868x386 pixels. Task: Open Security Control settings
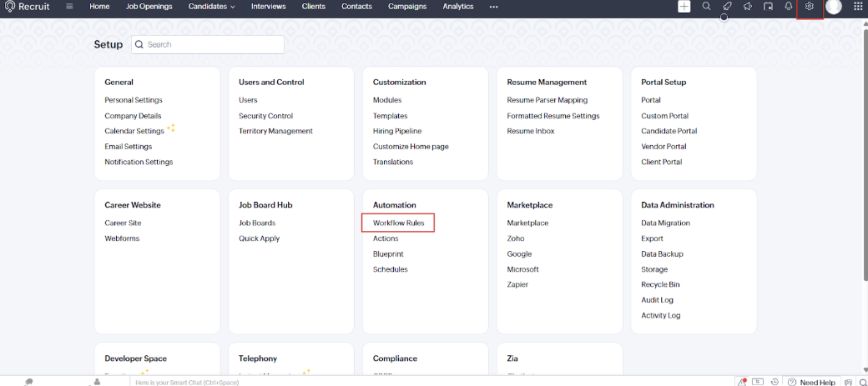tap(265, 116)
